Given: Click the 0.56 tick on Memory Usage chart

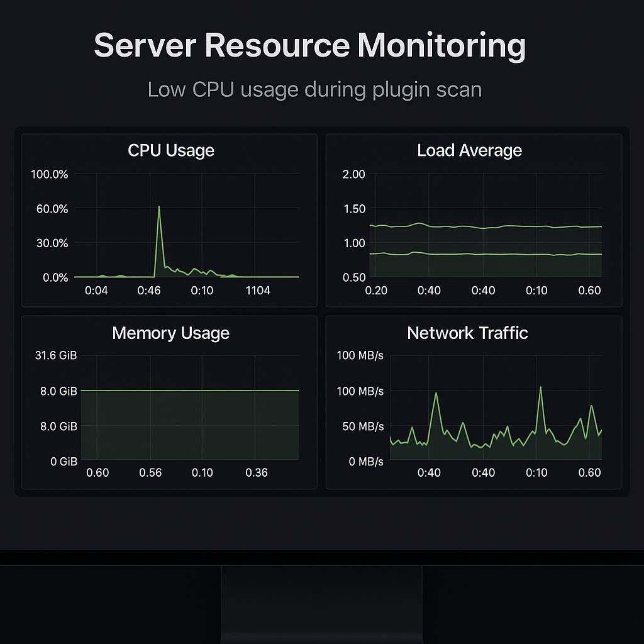Looking at the screenshot, I should click(x=150, y=473).
